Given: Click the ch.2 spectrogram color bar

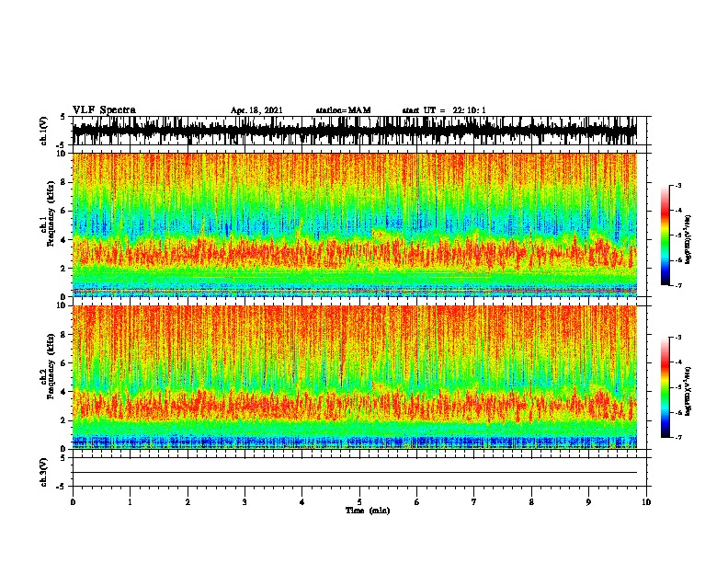Looking at the screenshot, I should (665, 387).
